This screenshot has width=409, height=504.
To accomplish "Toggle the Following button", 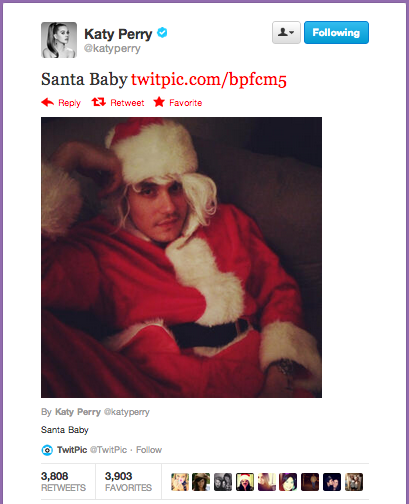I will coord(336,33).
